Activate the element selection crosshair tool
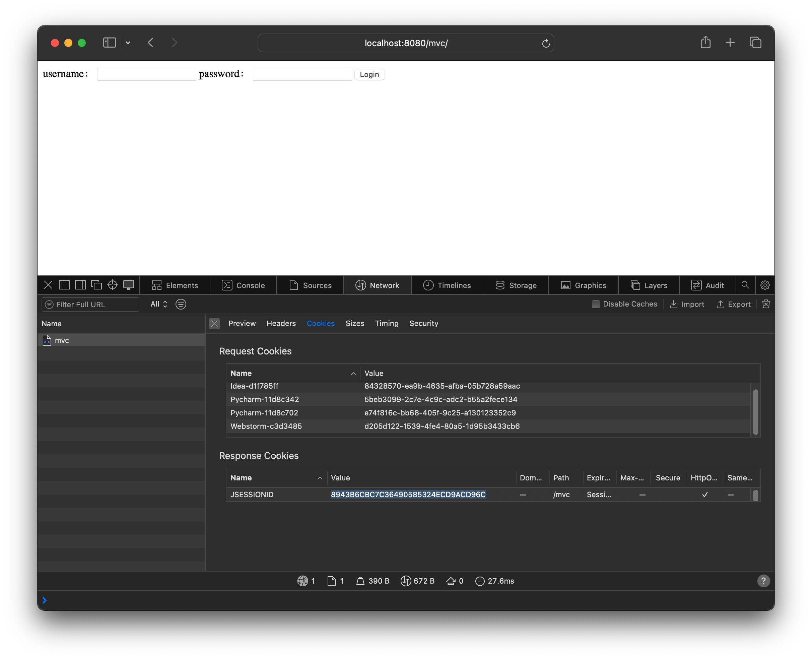Screen dimensions: 812x660 [x=112, y=285]
